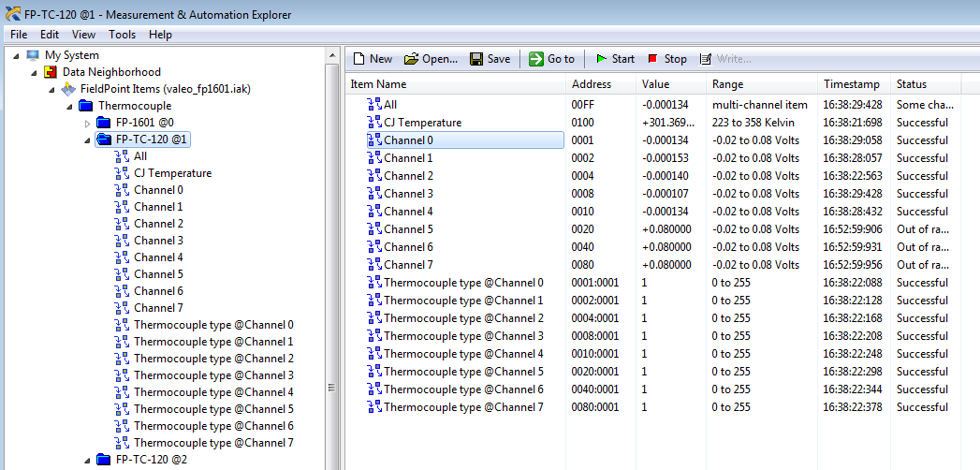Click the CJ Temperature icon in the item list
The height and width of the screenshot is (470, 980).
374,123
